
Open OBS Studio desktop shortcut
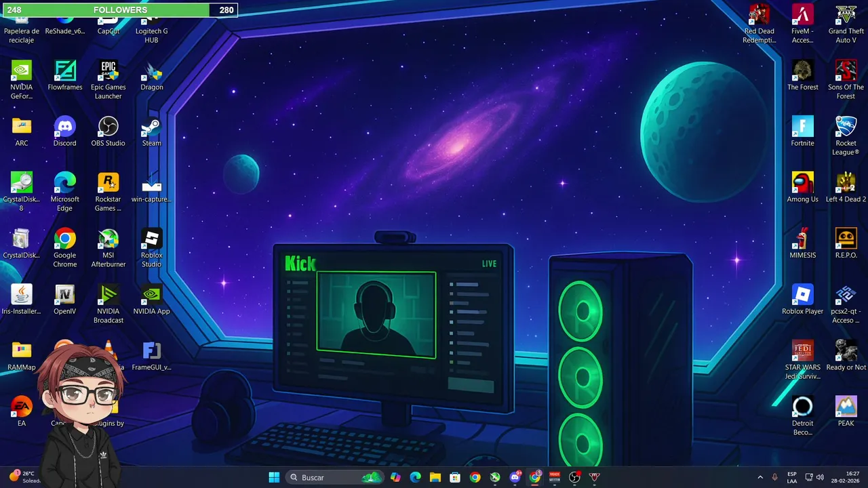coord(108,131)
